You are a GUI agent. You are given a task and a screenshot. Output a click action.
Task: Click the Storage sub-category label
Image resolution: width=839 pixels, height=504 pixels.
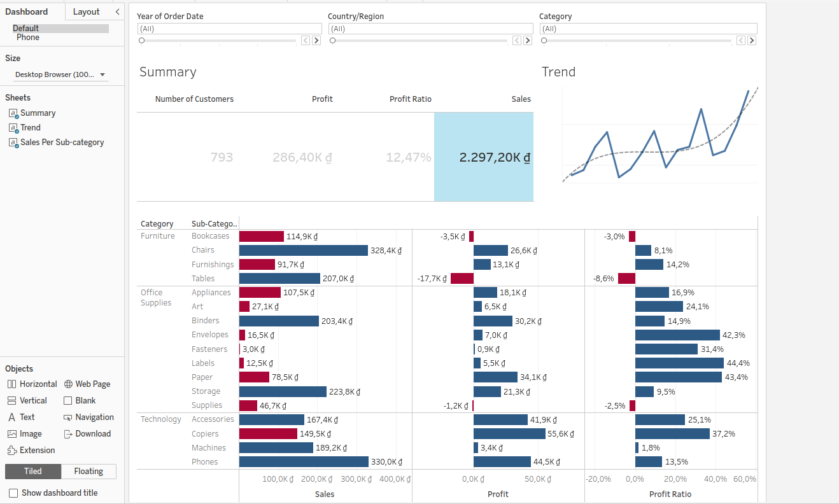[x=206, y=391]
